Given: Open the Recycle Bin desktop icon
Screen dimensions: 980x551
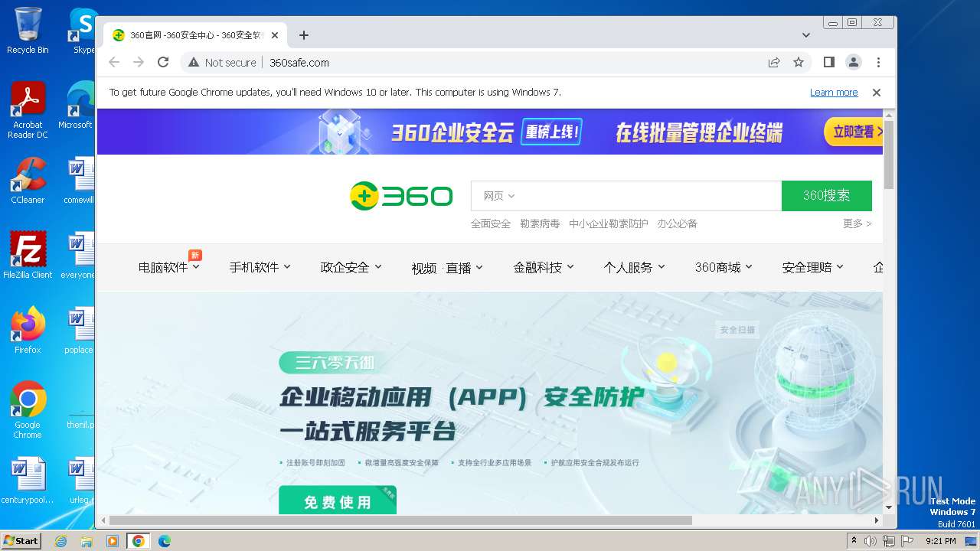Looking at the screenshot, I should point(28,31).
